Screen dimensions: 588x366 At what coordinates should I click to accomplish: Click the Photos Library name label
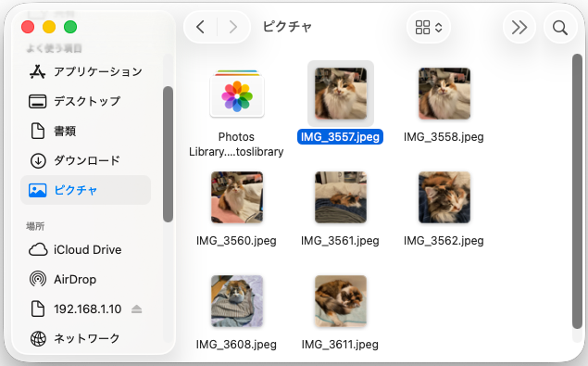click(236, 145)
